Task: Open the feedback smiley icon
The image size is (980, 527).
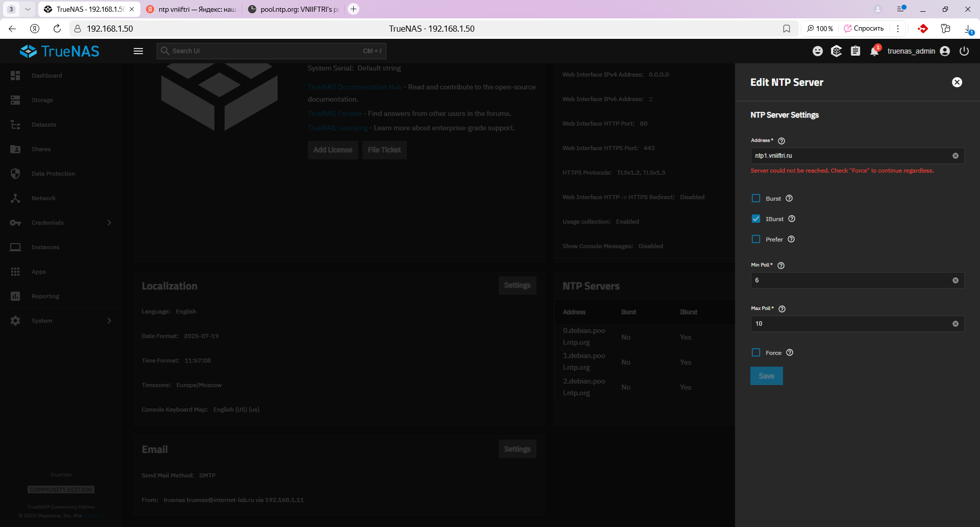Action: pyautogui.click(x=818, y=51)
